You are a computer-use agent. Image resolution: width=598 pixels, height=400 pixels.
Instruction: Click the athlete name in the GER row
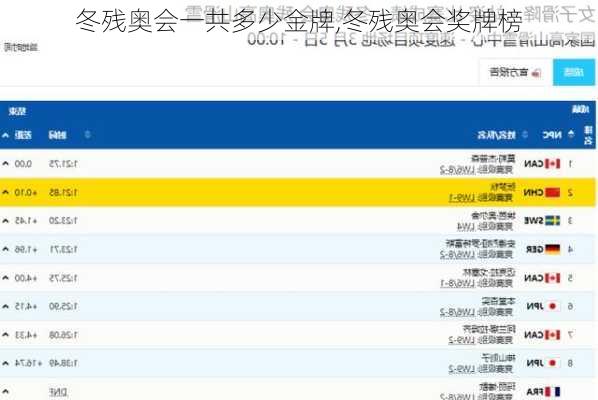click(481, 243)
